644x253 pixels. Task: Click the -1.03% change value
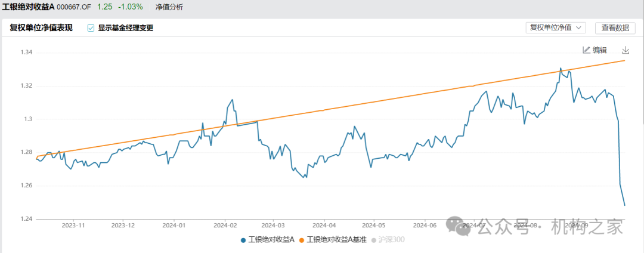[129, 7]
